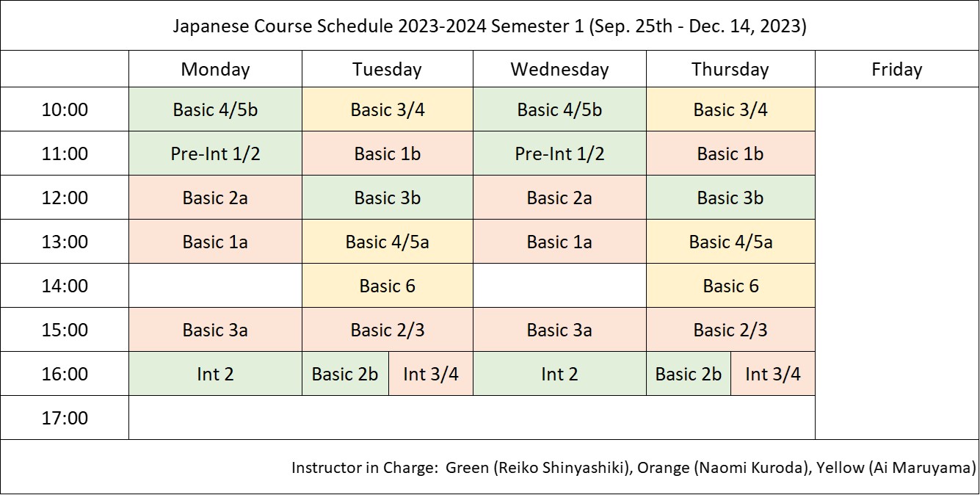
Task: Click Monday's Basic 4/5b class cell
Action: (x=215, y=109)
